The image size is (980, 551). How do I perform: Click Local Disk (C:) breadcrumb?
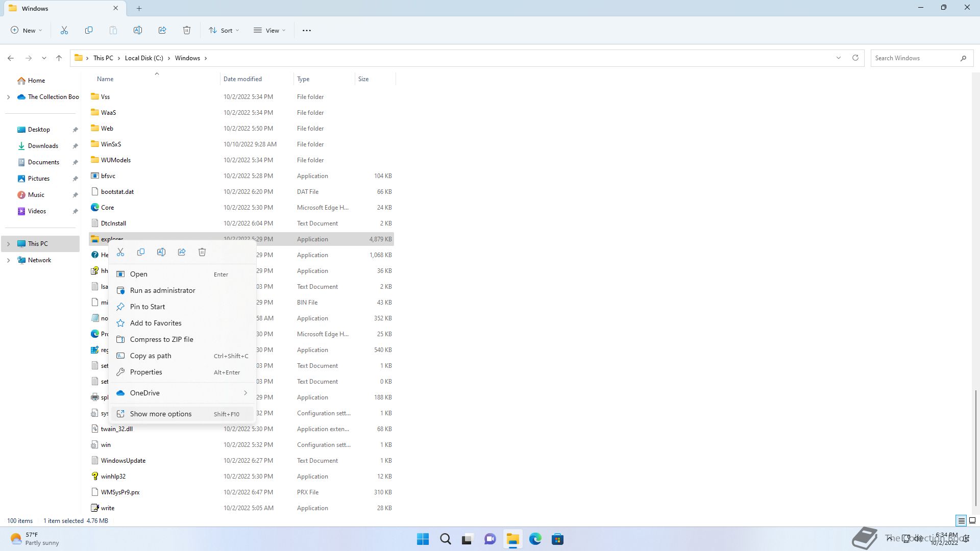[x=144, y=58]
